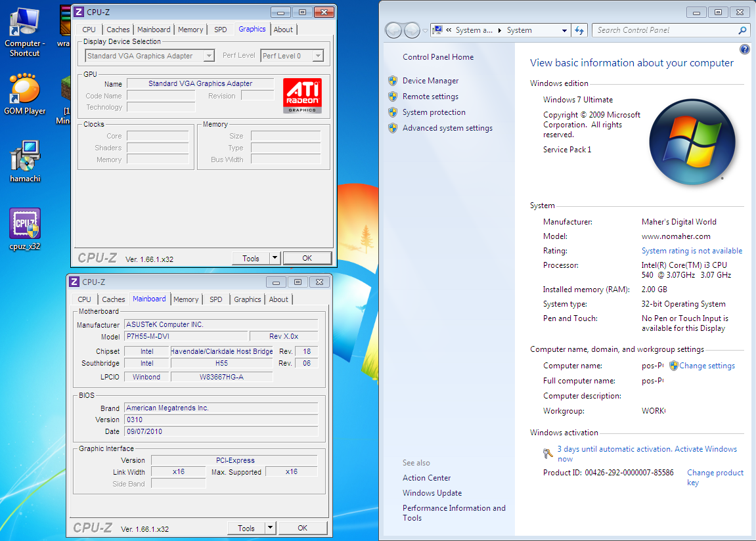The width and height of the screenshot is (756, 541).
Task: Click the Southbridge value H55
Action: [222, 363]
